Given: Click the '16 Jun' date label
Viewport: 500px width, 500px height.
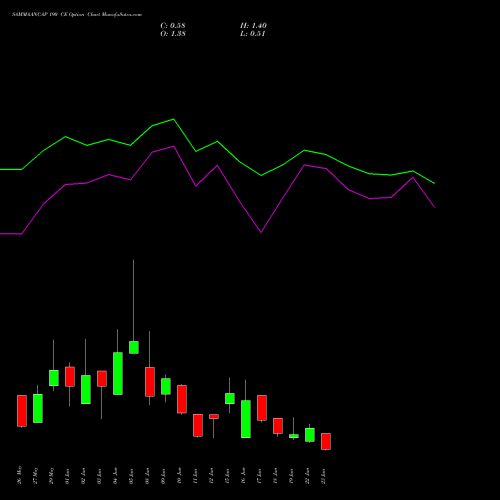Looking at the screenshot, I should pyautogui.click(x=243, y=476).
